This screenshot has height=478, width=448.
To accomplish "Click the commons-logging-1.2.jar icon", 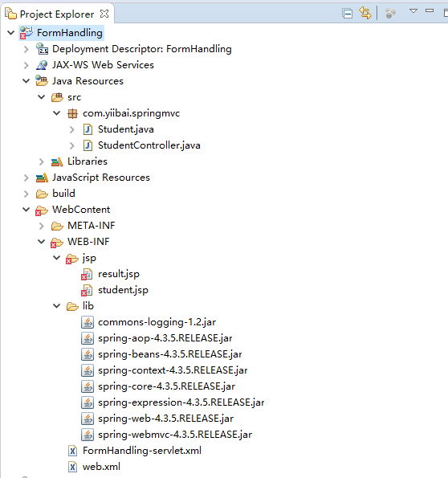I will (88, 322).
